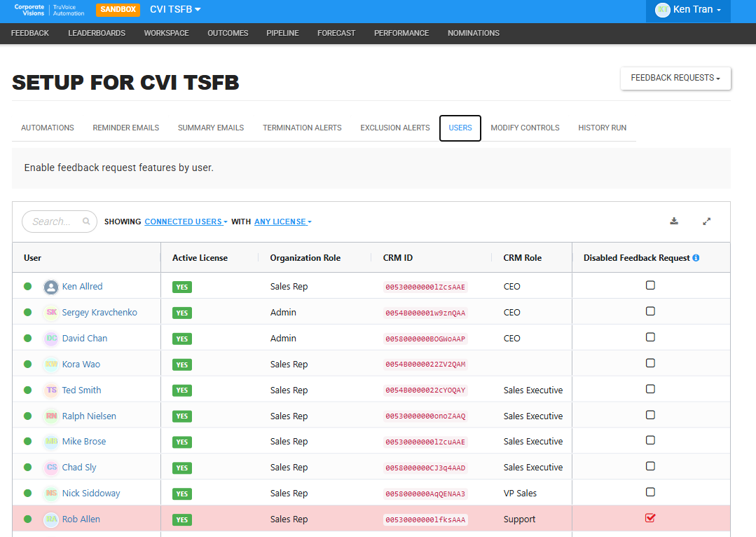Click the search magnifier icon
756x537 pixels.
pos(86,221)
